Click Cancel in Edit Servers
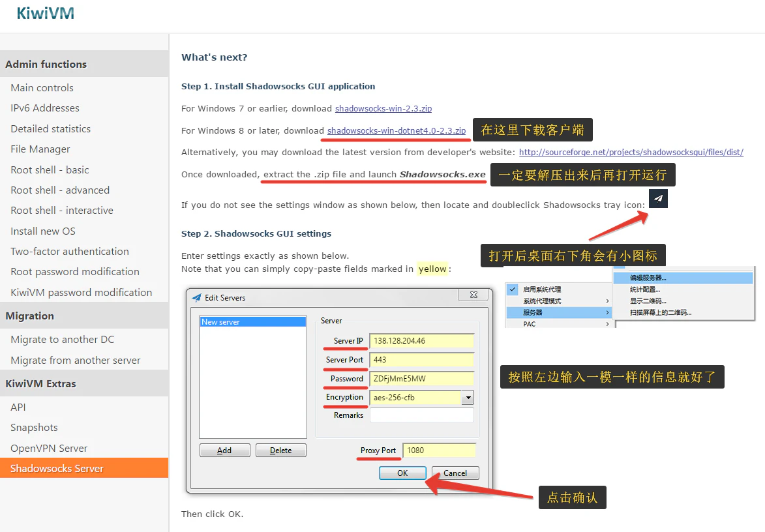Screen dimensions: 765x532 coord(455,473)
